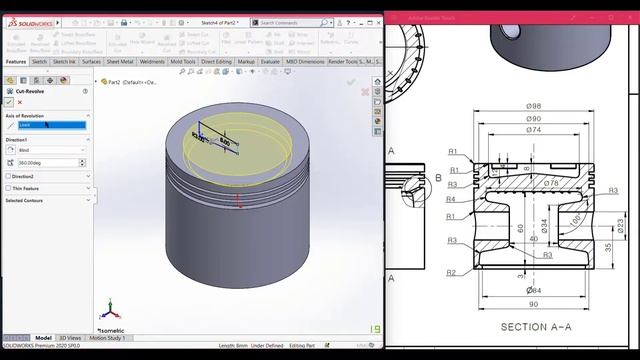
Task: Enable the Thin Feature checkbox
Action: (x=8, y=188)
